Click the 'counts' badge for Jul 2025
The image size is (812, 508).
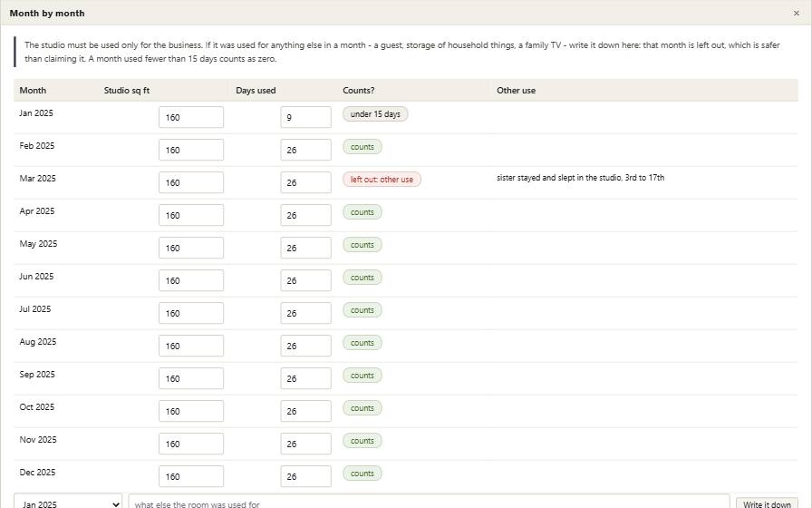[362, 310]
